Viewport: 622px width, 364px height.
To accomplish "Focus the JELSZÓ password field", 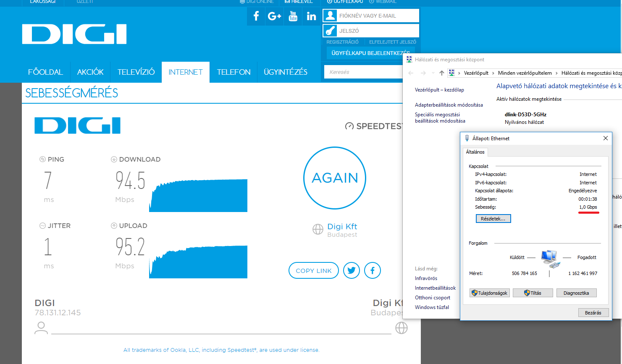I will [x=371, y=31].
